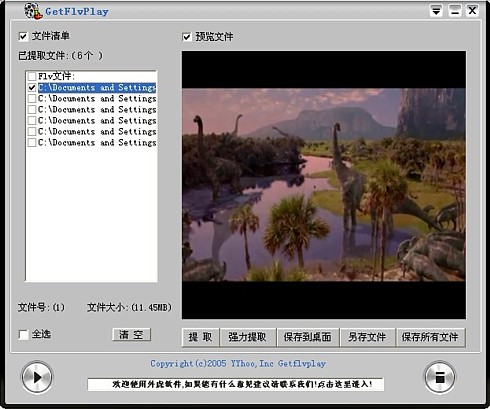This screenshot has width=490, height=409.
Task: Close the GetFlvPlay window
Action: tap(472, 10)
